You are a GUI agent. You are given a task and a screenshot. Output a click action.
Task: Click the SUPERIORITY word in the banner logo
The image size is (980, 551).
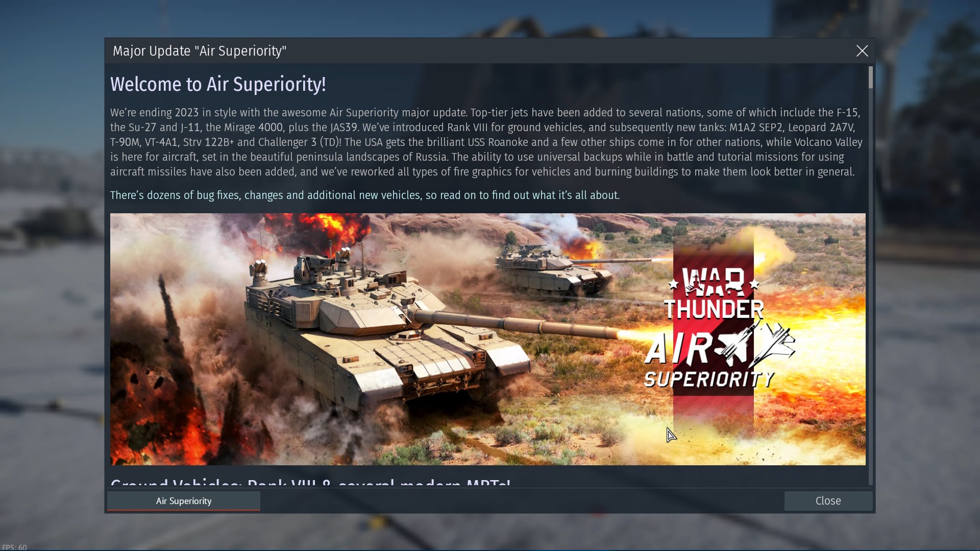pyautogui.click(x=709, y=379)
